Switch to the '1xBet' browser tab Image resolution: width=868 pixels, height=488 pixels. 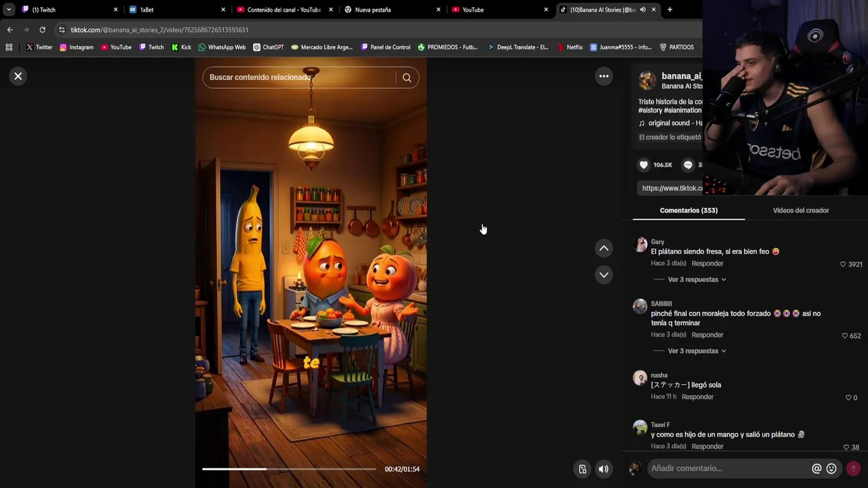coord(178,9)
